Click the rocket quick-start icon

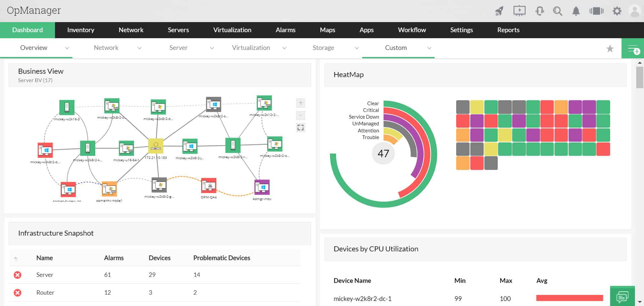[x=499, y=11]
